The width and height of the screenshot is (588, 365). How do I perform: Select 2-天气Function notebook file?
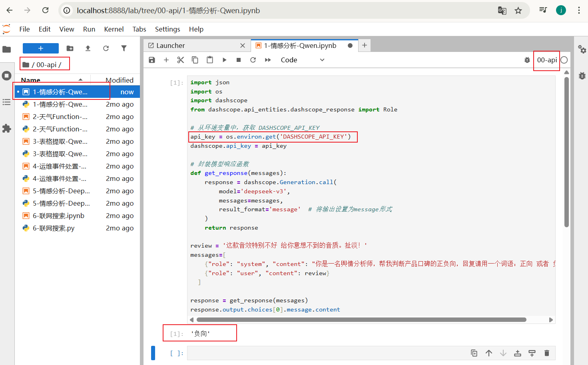point(78,117)
